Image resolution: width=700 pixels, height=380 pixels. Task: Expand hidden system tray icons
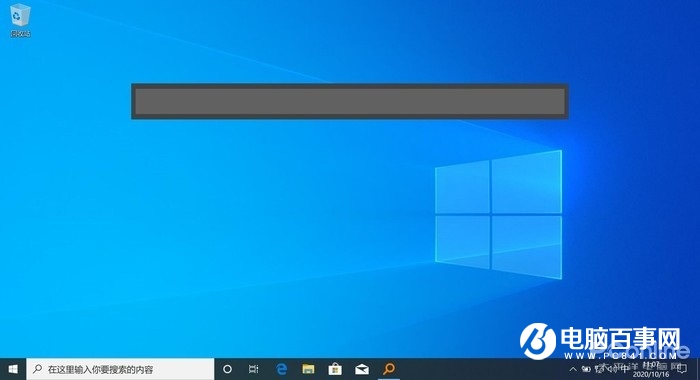[573, 369]
